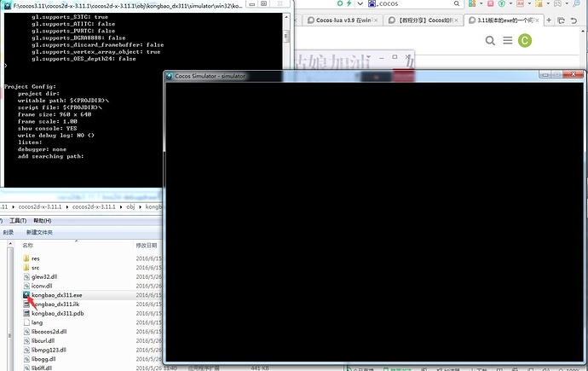Open the 帮助(H) menu in Explorer
This screenshot has width=588, height=371.
coord(43,221)
